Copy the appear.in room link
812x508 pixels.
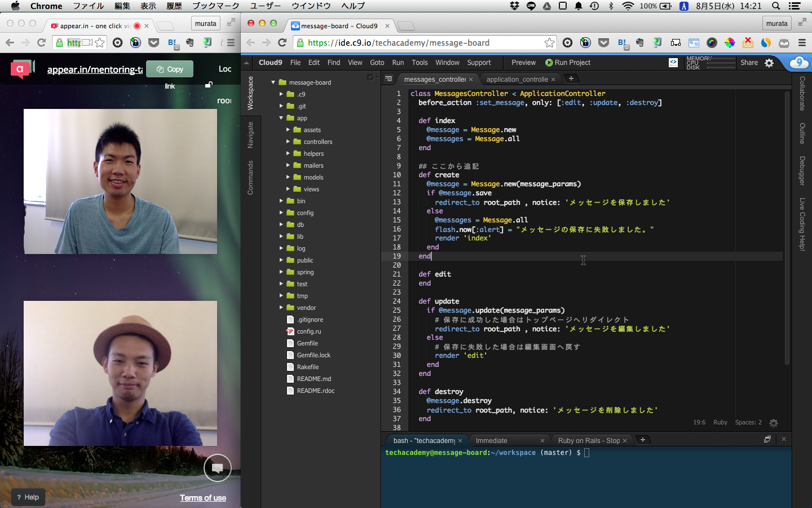click(x=170, y=69)
